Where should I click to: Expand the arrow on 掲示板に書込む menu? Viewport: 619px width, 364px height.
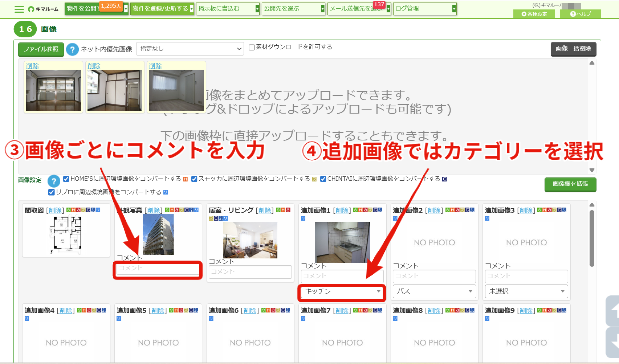[x=257, y=9]
